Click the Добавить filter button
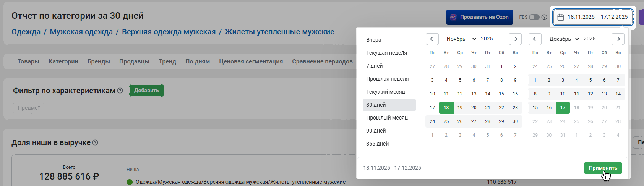Image resolution: width=644 pixels, height=186 pixels. 146,90
